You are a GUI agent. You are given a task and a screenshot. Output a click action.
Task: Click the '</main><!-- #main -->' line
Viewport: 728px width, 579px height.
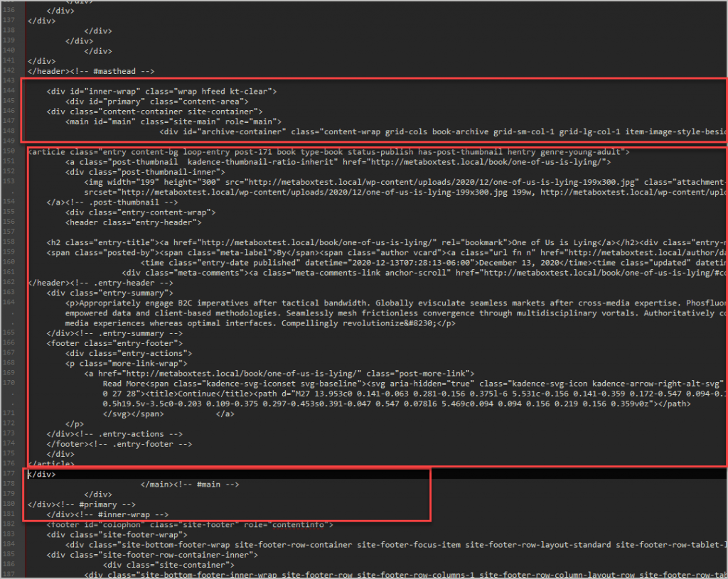(x=190, y=485)
